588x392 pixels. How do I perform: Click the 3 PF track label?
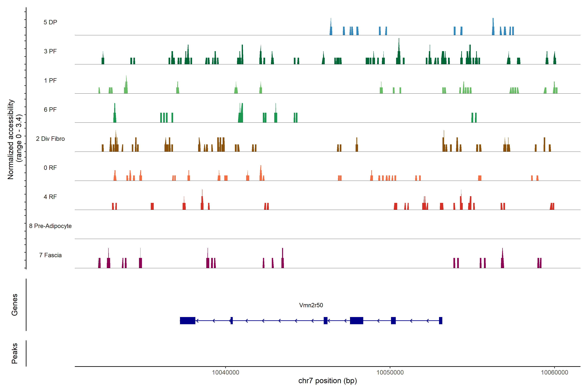[50, 51]
